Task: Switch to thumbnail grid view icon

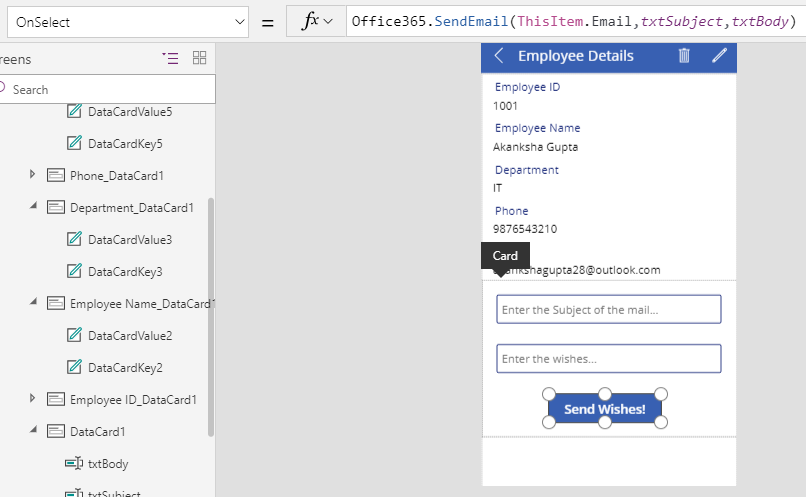Action: [199, 59]
